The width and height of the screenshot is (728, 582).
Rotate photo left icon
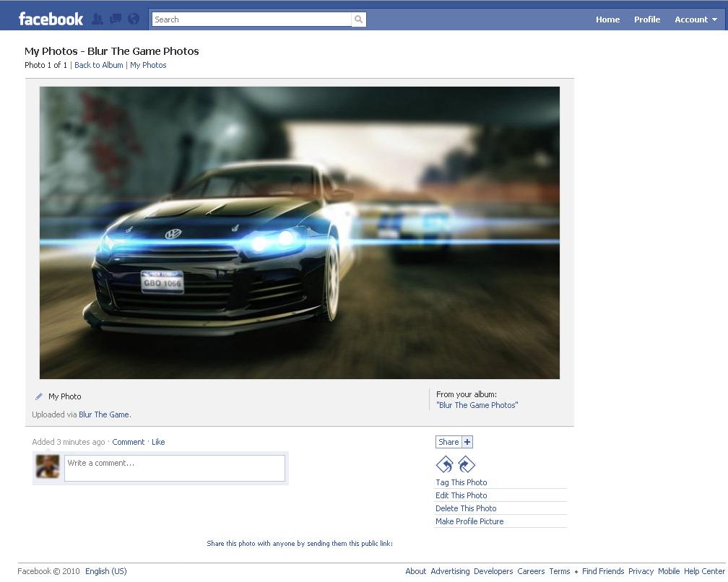coord(445,464)
